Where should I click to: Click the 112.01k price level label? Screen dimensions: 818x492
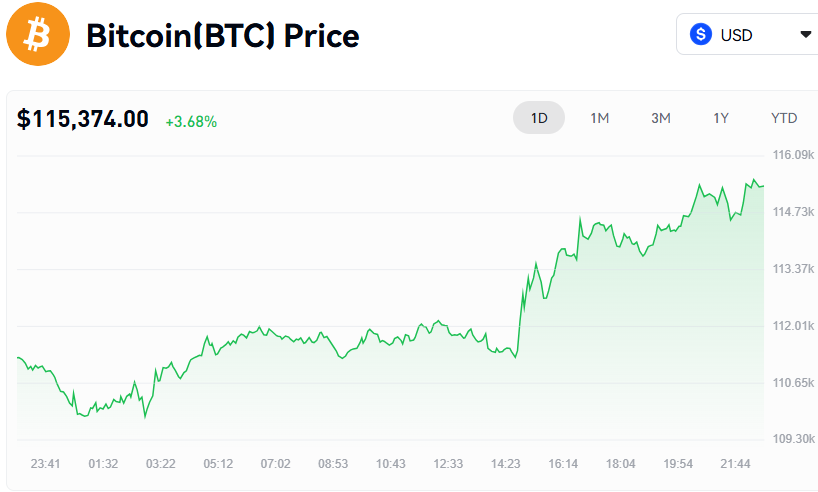[x=793, y=326]
